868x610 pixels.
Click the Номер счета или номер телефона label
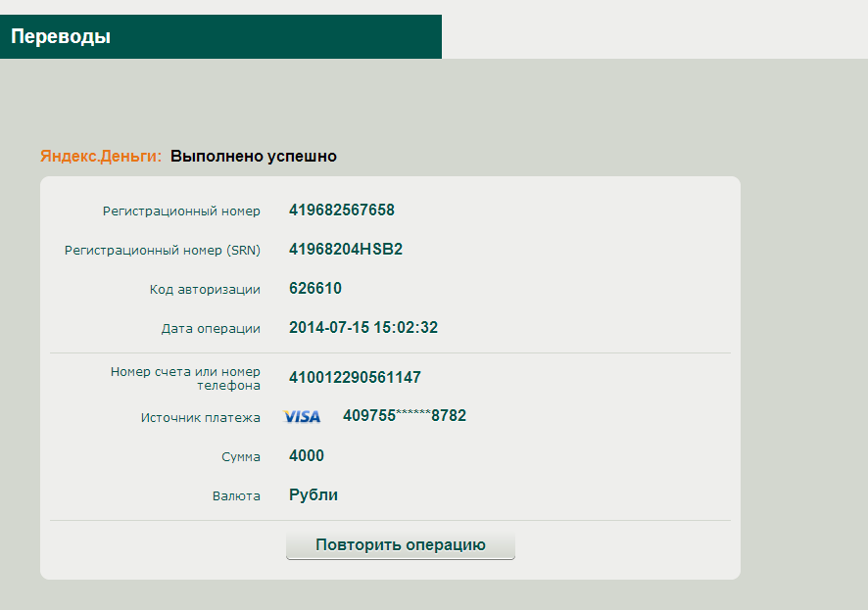point(185,379)
